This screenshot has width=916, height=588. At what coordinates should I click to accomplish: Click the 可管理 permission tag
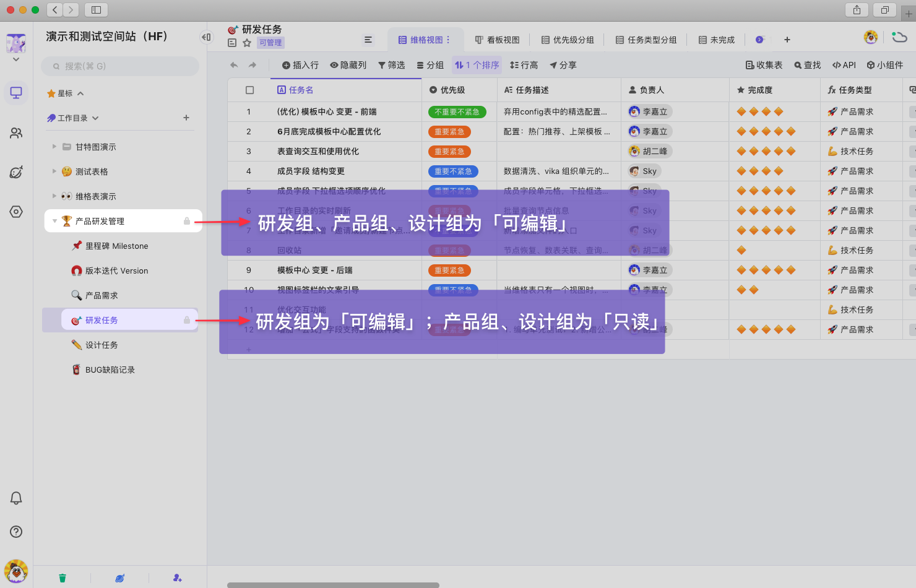270,43
